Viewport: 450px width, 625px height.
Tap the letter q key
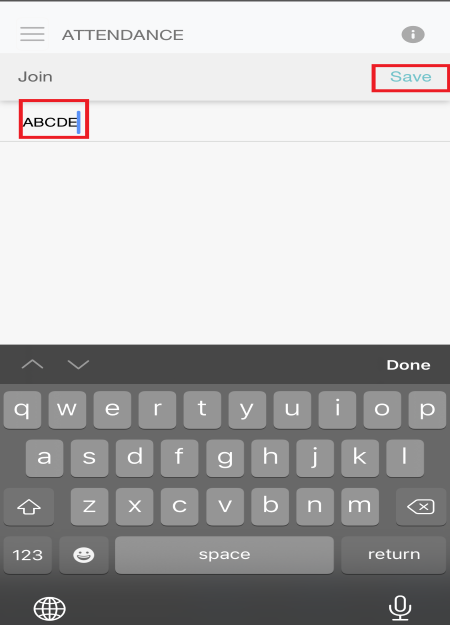pos(22,409)
